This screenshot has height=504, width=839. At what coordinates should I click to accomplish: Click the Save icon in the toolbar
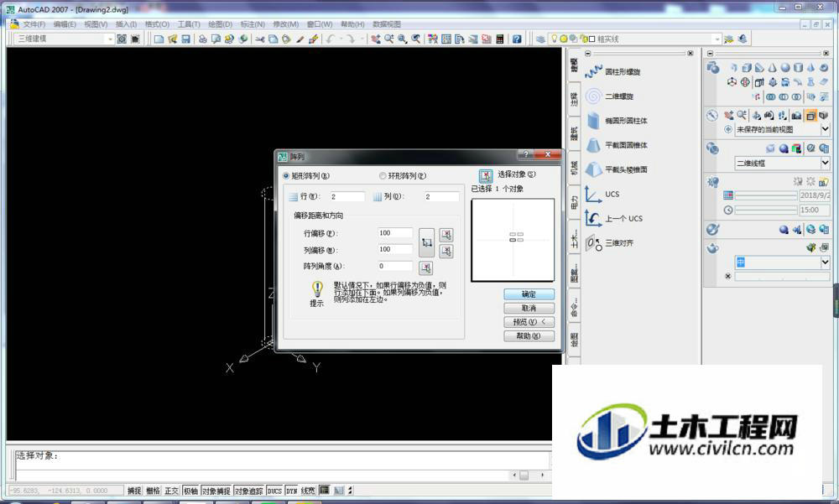tap(185, 39)
